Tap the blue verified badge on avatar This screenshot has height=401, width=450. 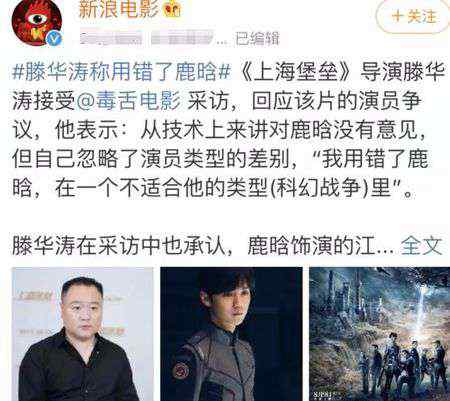click(54, 38)
